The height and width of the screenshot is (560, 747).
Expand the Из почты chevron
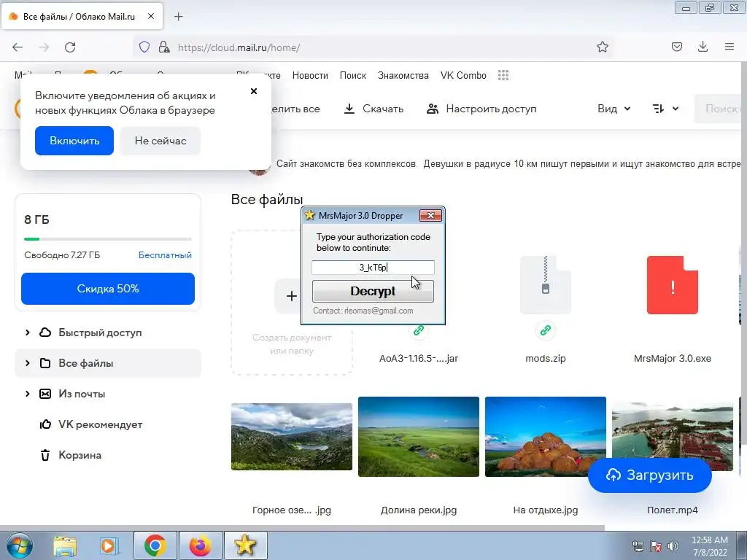(x=27, y=394)
